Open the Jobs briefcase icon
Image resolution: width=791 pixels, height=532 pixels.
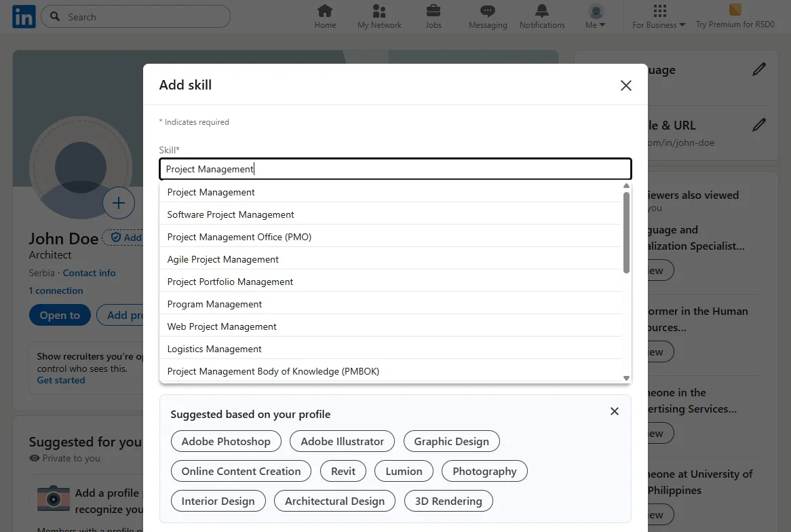pyautogui.click(x=433, y=11)
